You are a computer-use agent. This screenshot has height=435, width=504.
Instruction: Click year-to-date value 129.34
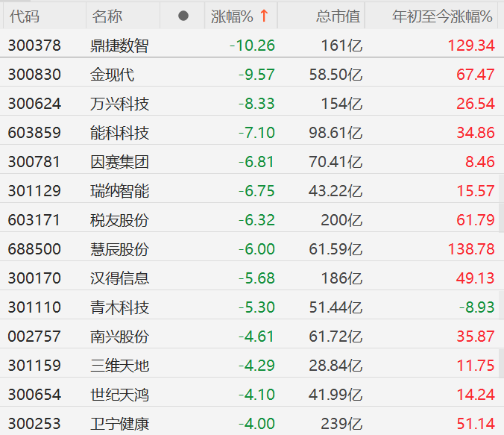471,46
